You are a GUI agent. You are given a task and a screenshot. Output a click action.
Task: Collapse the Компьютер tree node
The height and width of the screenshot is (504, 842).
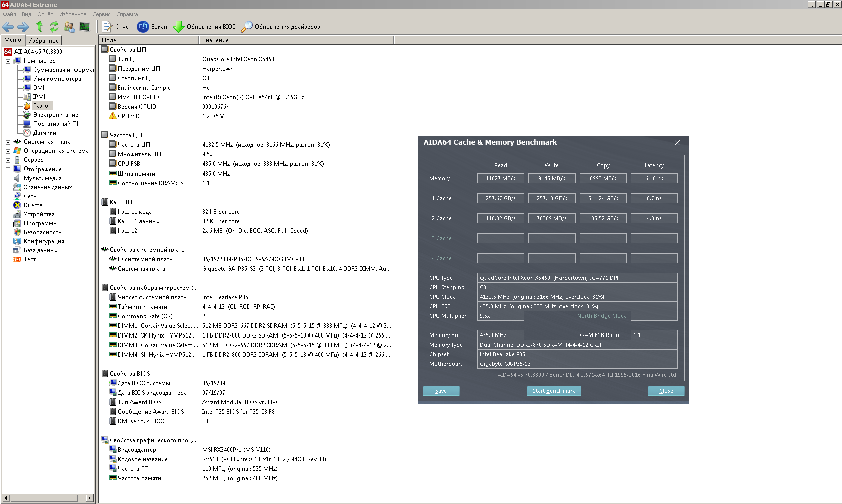(x=8, y=61)
